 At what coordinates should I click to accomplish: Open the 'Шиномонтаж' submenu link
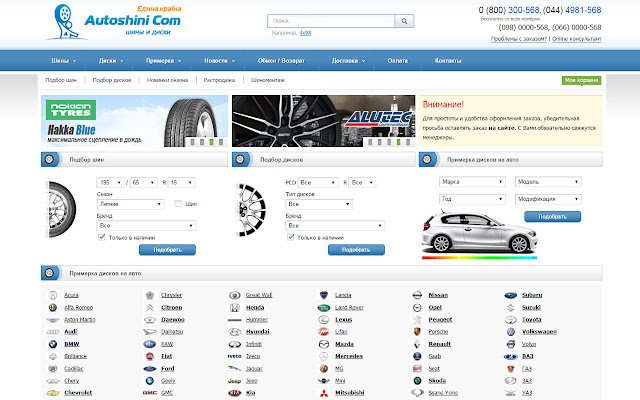point(268,80)
